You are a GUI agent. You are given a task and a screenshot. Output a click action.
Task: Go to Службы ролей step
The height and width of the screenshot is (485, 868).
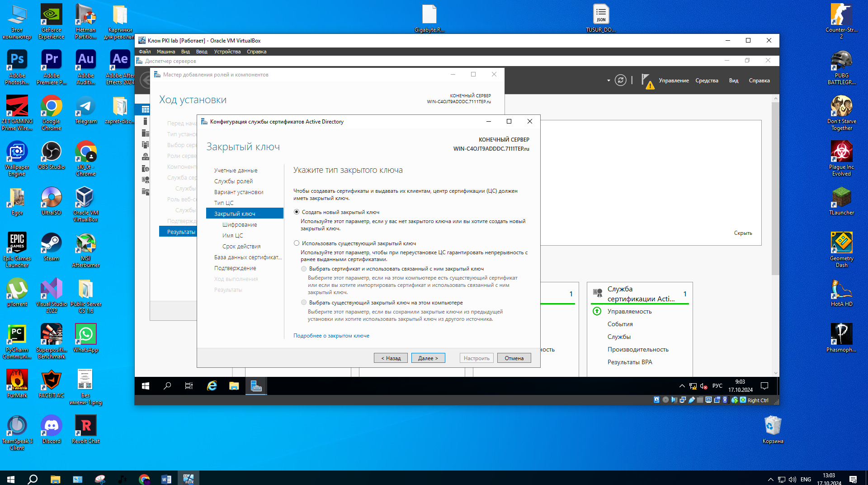pyautogui.click(x=233, y=181)
